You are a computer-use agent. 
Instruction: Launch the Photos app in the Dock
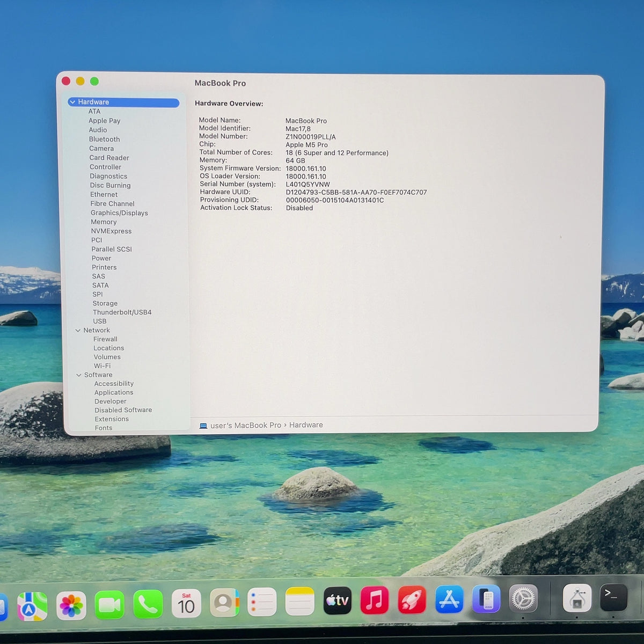click(71, 606)
